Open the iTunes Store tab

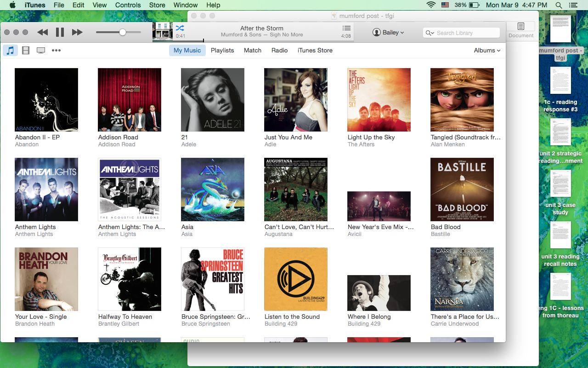pyautogui.click(x=315, y=51)
